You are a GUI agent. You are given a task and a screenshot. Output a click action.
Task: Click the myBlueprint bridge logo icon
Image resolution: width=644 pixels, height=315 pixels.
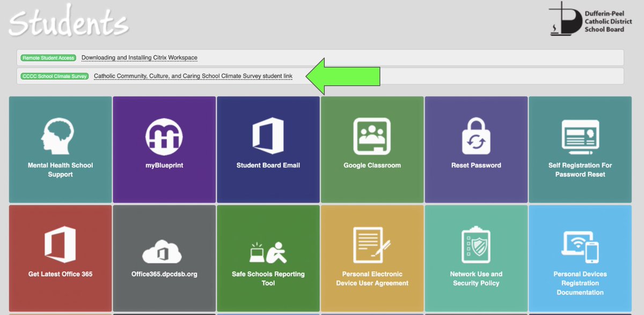tap(164, 136)
